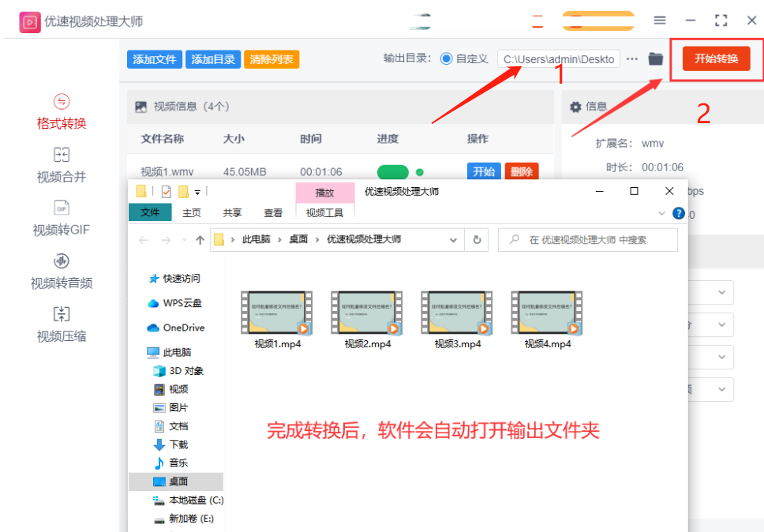Open the second settings dropdown in info panel
Screen dimensions: 764x532
[721, 324]
